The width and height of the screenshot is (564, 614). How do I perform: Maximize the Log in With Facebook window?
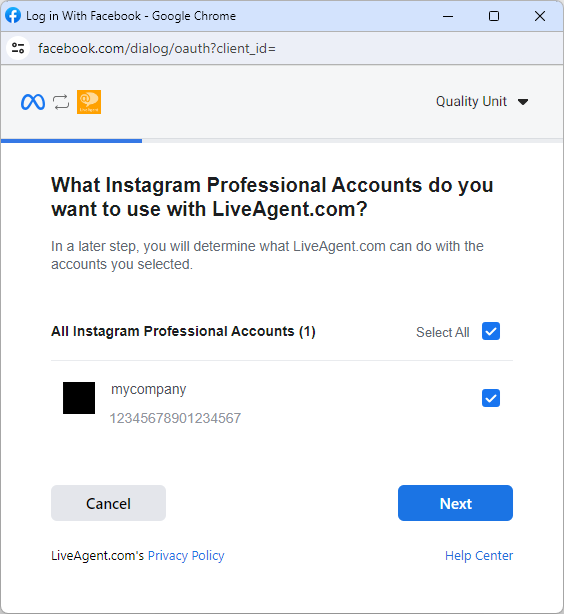[494, 16]
